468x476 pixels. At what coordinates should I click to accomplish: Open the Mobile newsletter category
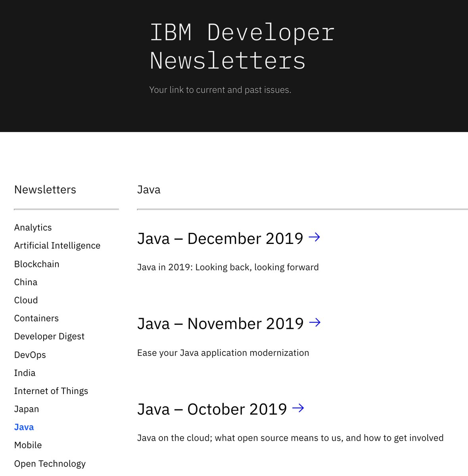(x=28, y=445)
